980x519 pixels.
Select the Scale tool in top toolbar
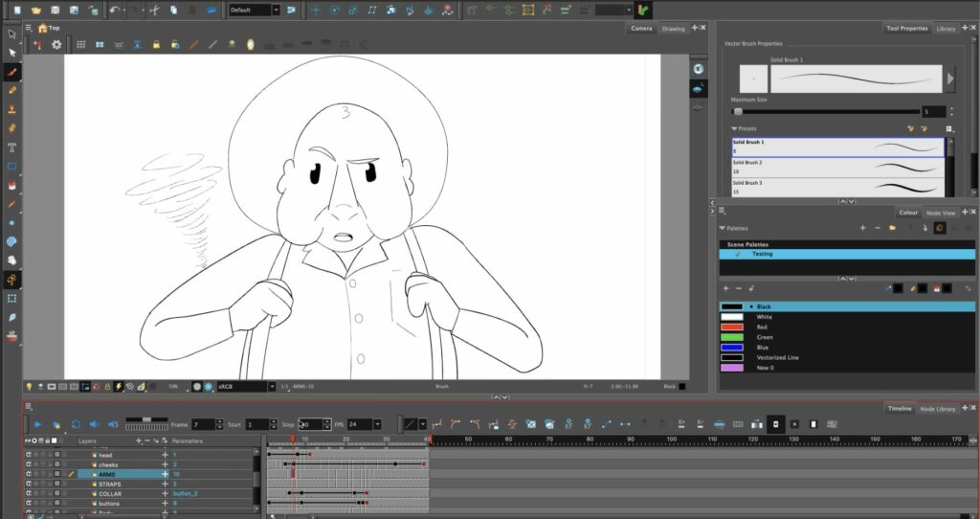coord(353,10)
